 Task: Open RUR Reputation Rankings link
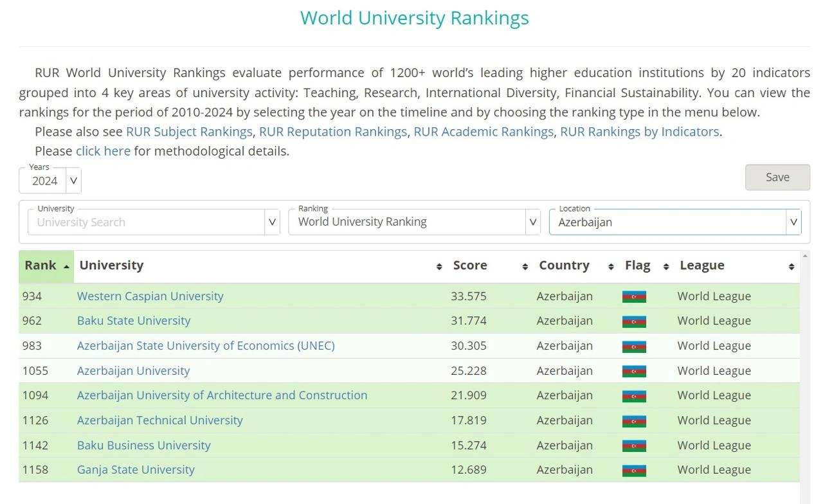(333, 132)
